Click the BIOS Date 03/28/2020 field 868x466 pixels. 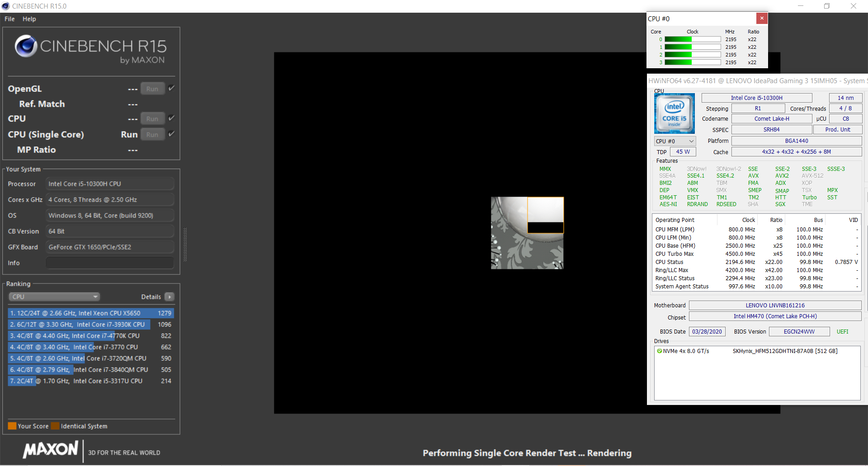tap(707, 332)
